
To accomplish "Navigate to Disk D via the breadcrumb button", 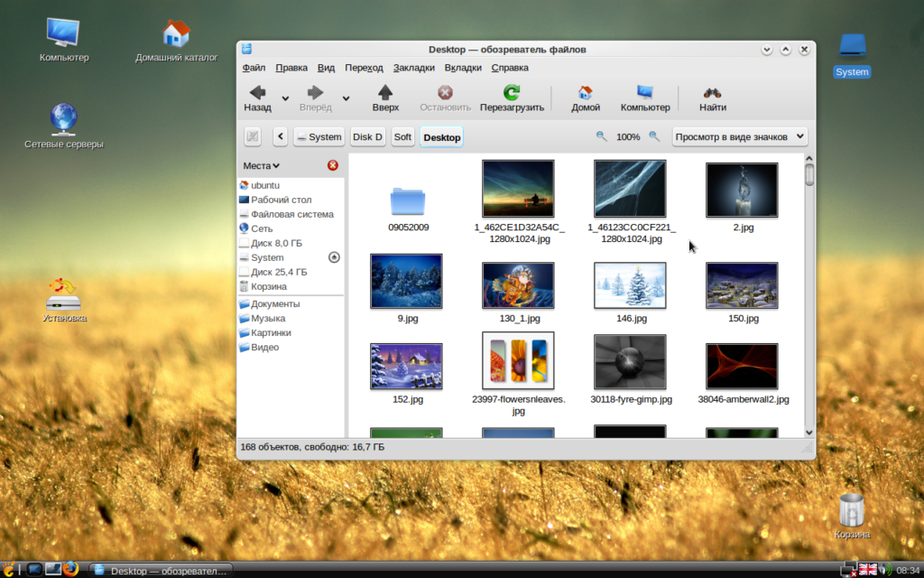I will coord(367,136).
